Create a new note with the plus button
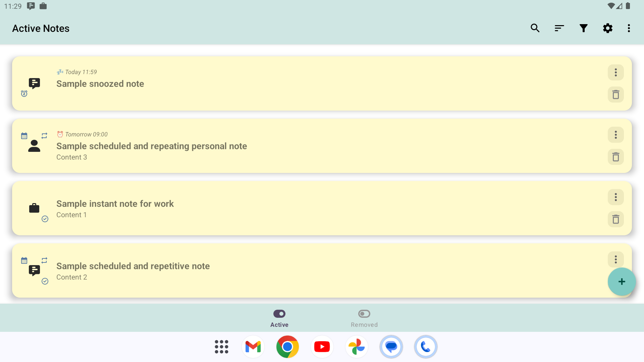 [621, 282]
